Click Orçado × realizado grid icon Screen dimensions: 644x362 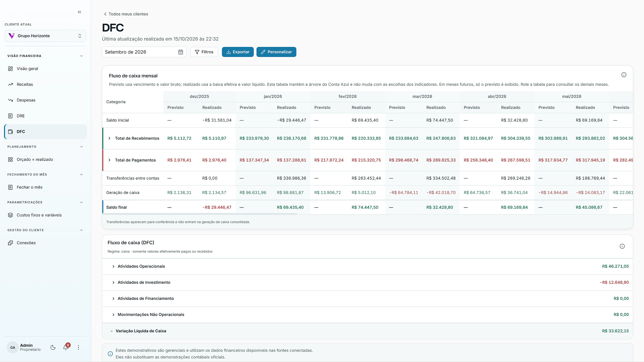click(10, 159)
